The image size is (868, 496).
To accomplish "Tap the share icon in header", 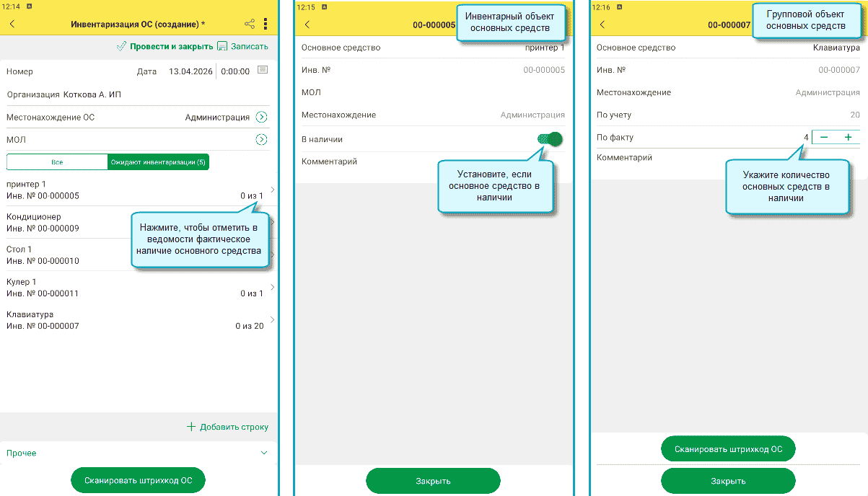I will point(250,25).
